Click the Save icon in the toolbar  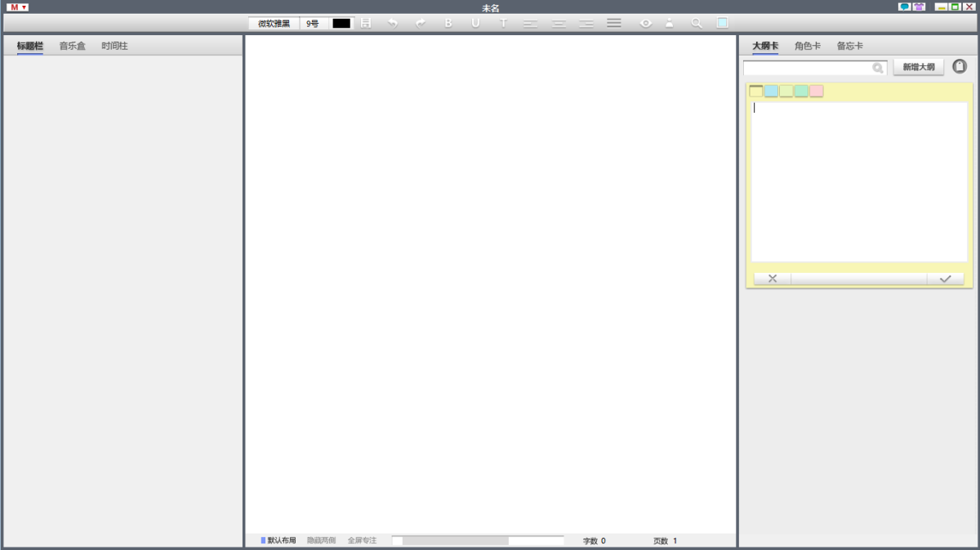tap(366, 23)
